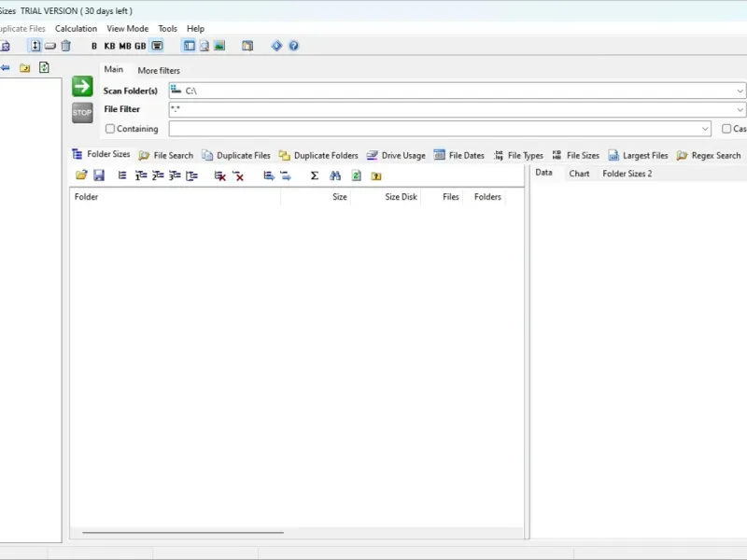747x560 pixels.
Task: Click the horizontal scrollbar in the folder list
Action: point(183,532)
